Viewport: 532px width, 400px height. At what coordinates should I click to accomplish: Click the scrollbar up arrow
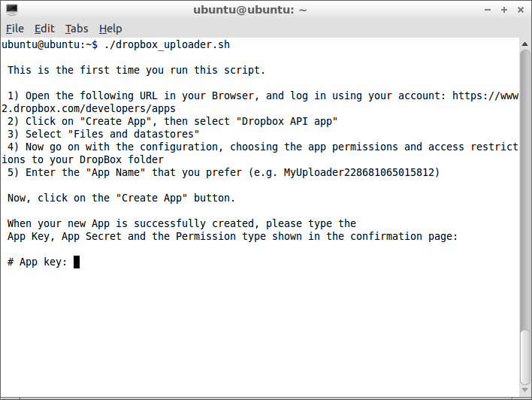525,44
